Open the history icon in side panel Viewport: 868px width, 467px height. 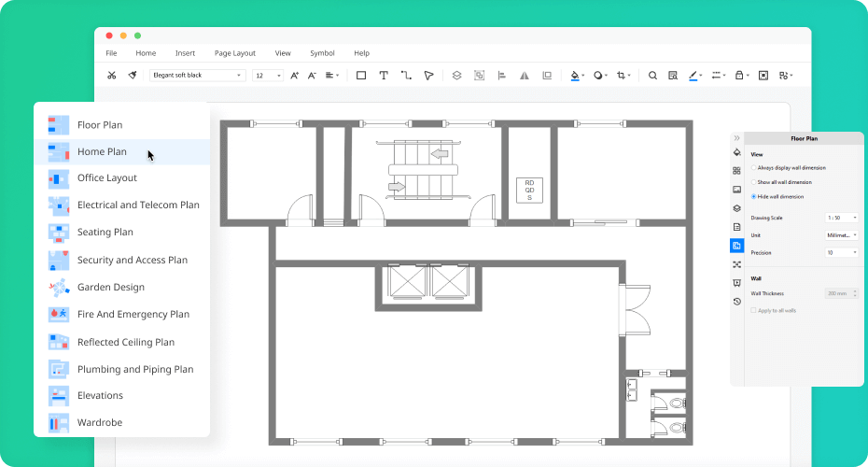coord(736,302)
